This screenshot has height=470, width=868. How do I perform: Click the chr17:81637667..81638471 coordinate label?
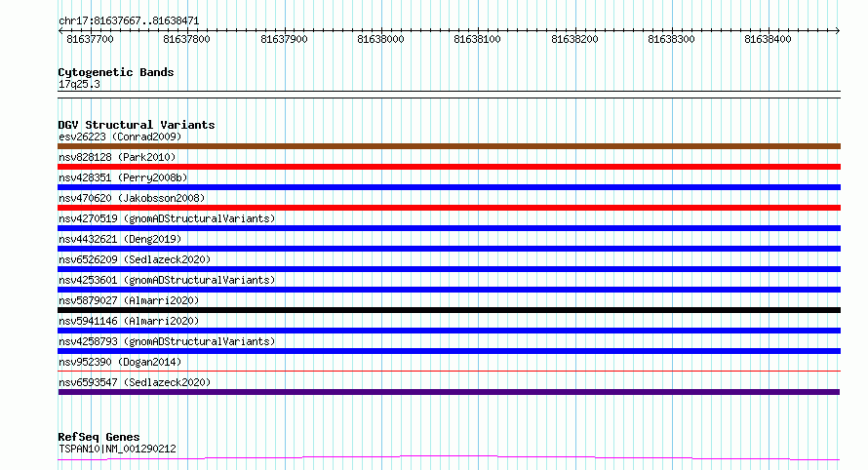(129, 21)
